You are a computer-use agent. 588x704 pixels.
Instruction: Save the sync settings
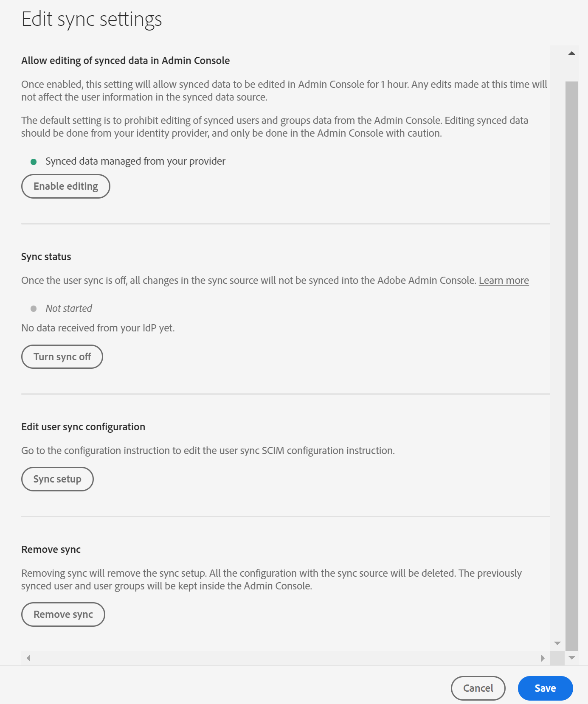coord(545,688)
